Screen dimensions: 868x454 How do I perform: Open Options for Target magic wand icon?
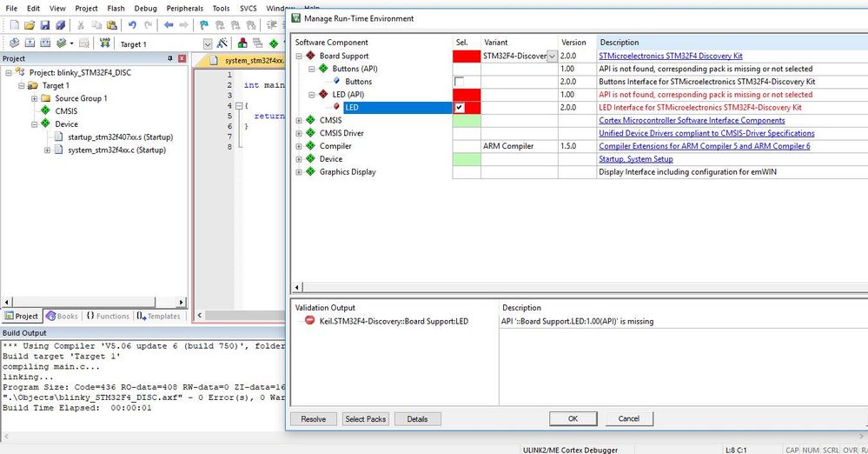click(x=222, y=43)
